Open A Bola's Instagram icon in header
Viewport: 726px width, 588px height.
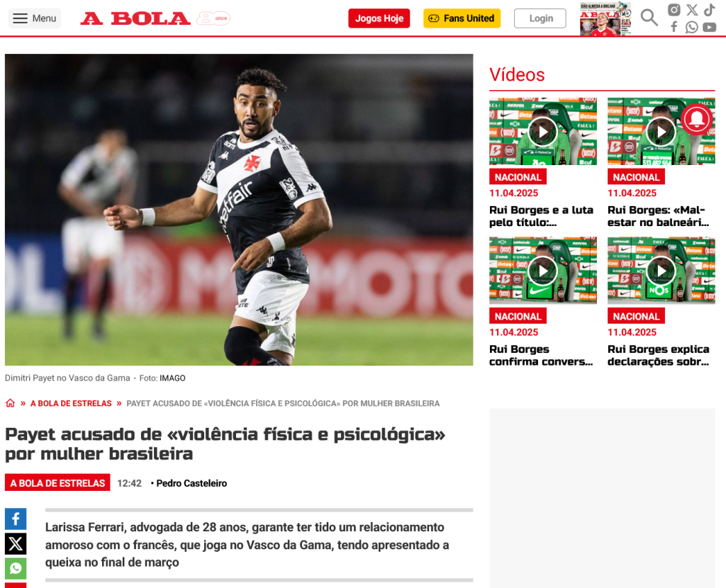674,10
